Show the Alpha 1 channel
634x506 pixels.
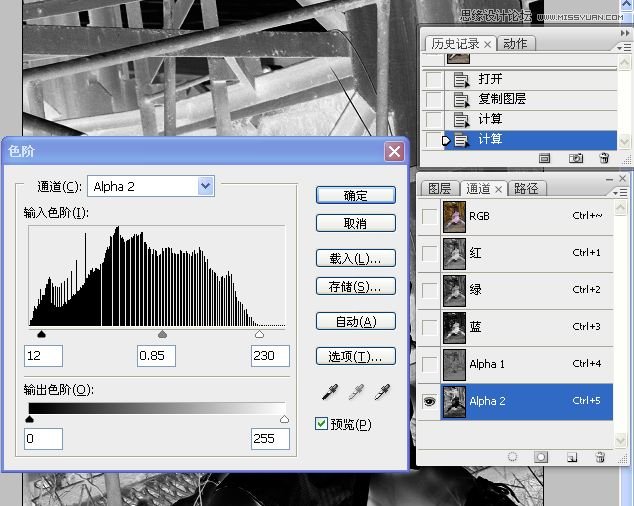(x=429, y=364)
